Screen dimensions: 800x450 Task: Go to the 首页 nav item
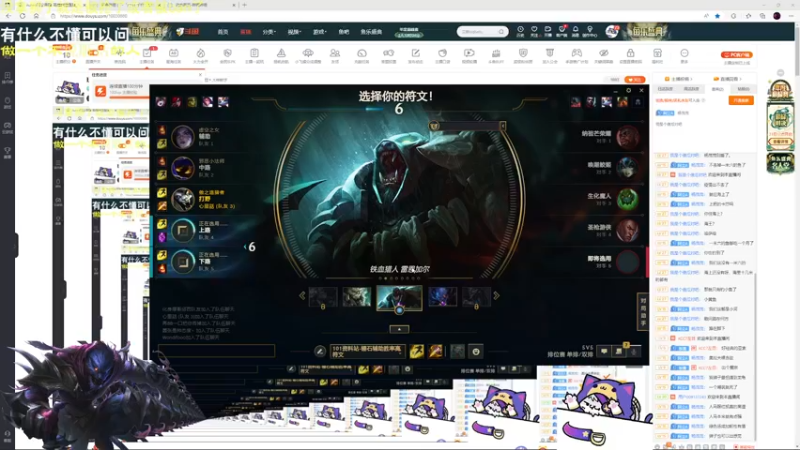(223, 32)
